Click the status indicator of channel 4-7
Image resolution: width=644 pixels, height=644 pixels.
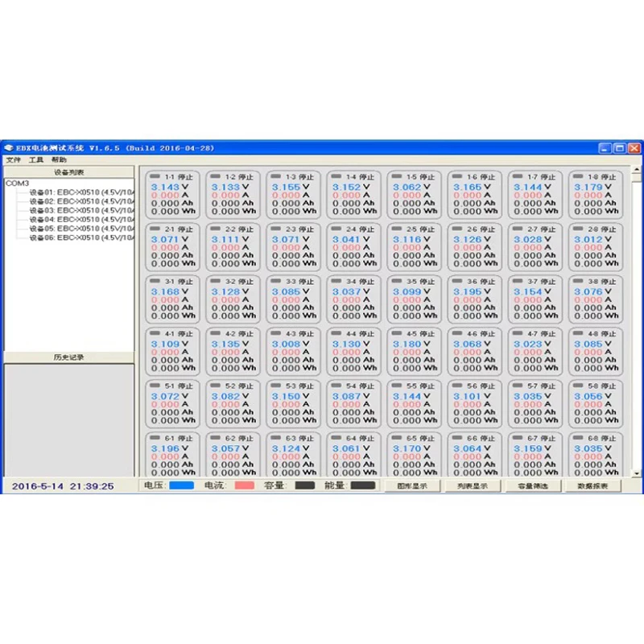[x=518, y=333]
